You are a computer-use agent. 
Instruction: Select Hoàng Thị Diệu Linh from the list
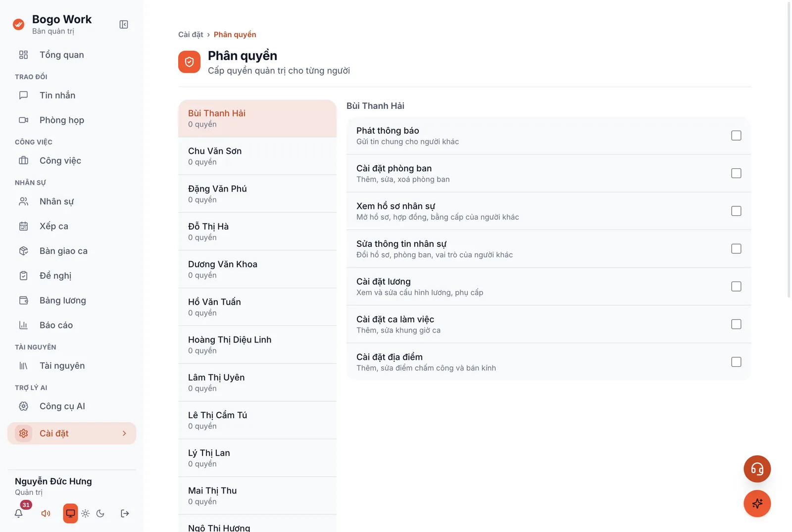pyautogui.click(x=257, y=344)
